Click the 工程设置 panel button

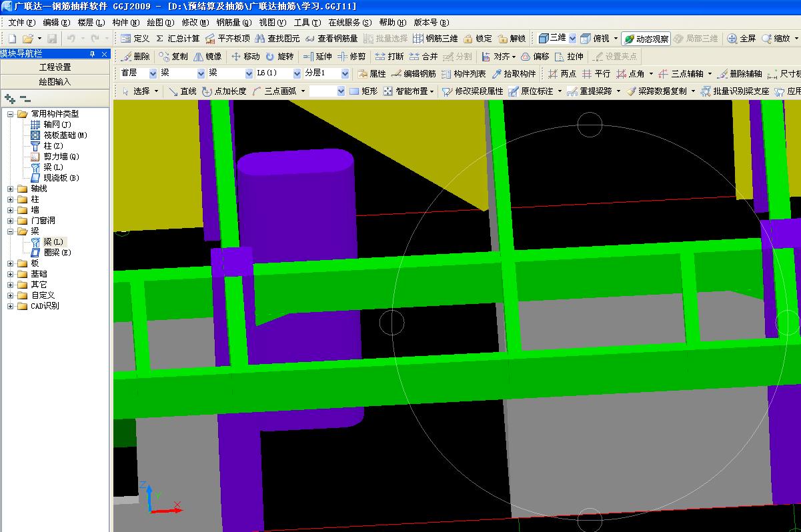tap(55, 67)
